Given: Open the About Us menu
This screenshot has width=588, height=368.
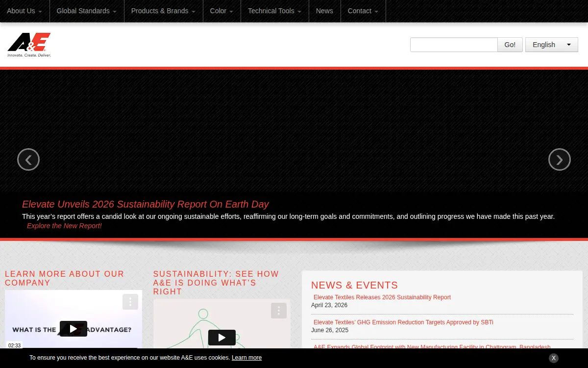Looking at the screenshot, I should pos(24,11).
